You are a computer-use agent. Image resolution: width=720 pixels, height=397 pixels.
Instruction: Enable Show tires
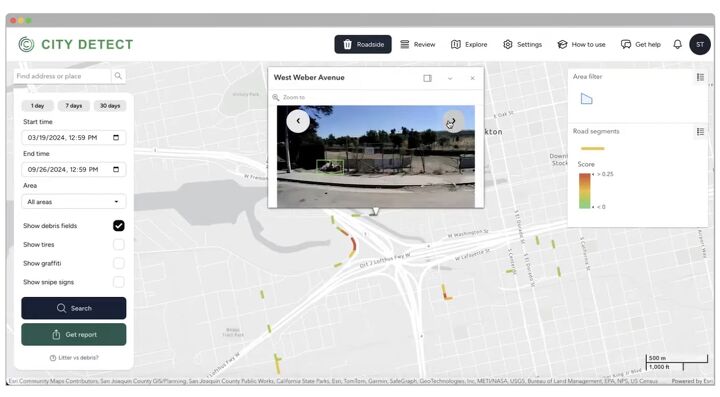(118, 245)
